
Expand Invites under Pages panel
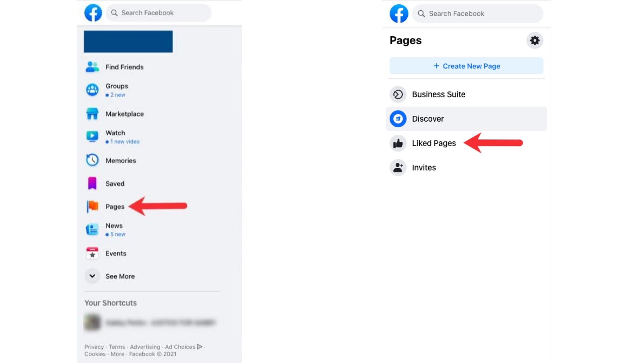point(423,167)
